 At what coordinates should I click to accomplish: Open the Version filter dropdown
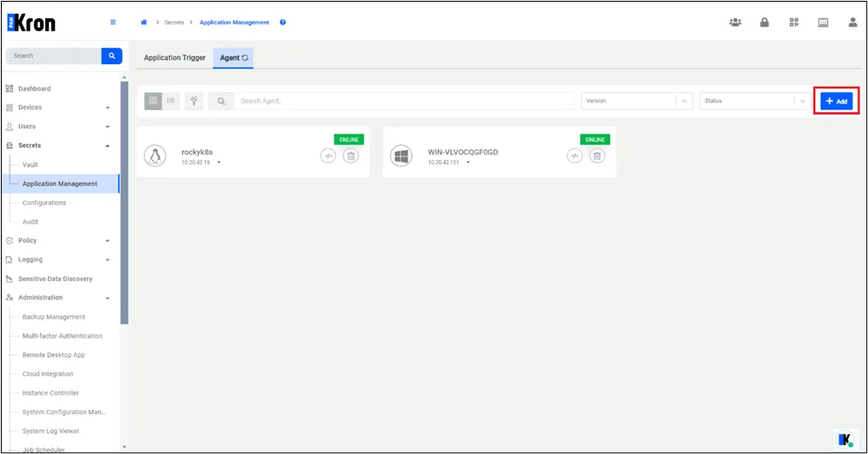pos(637,101)
